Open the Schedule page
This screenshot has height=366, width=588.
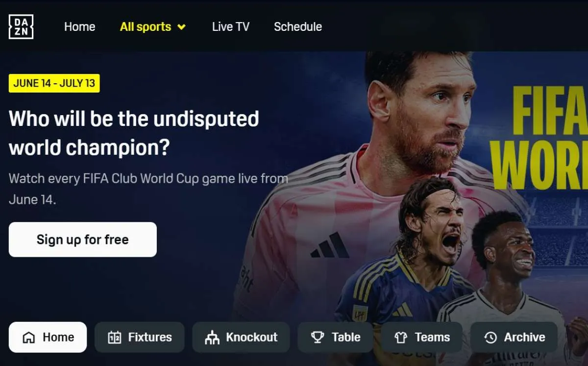298,26
